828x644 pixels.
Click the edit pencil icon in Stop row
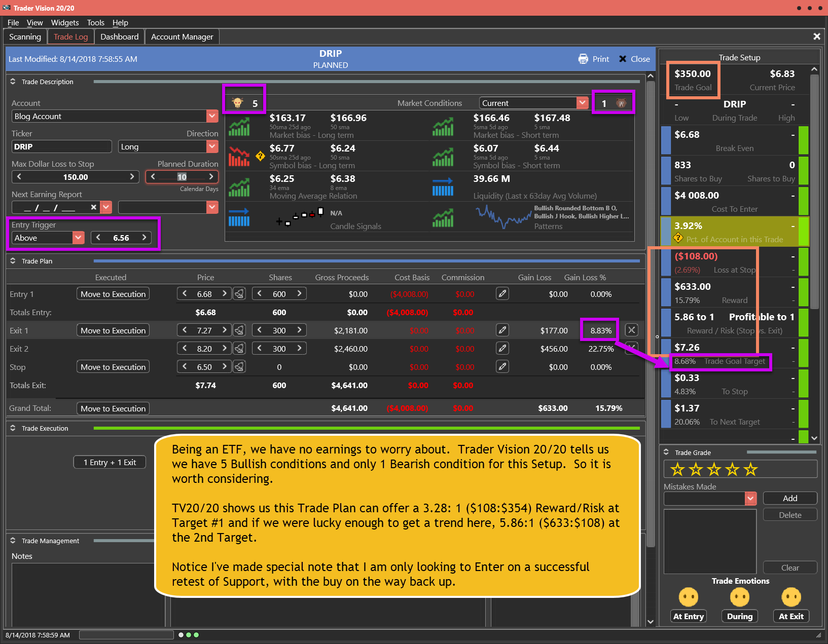[502, 366]
